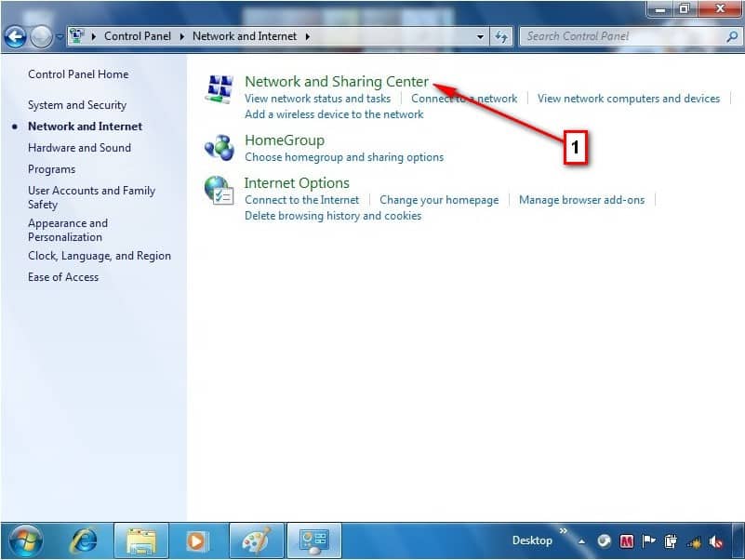This screenshot has width=745, height=560.
Task: Open Action Center flag tray icon
Action: click(x=648, y=541)
